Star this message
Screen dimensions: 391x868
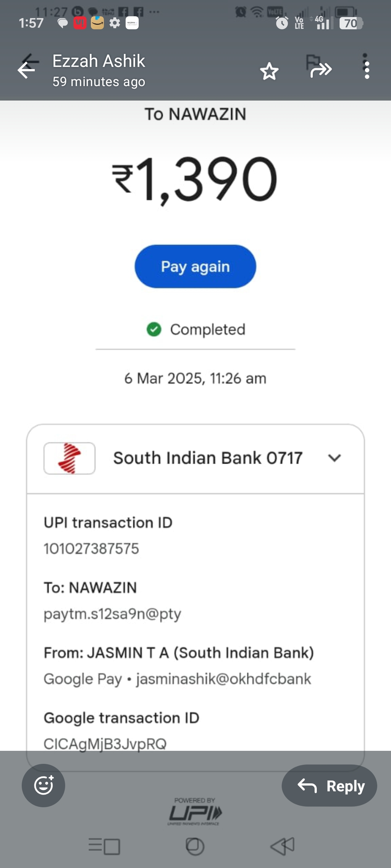[x=269, y=71]
